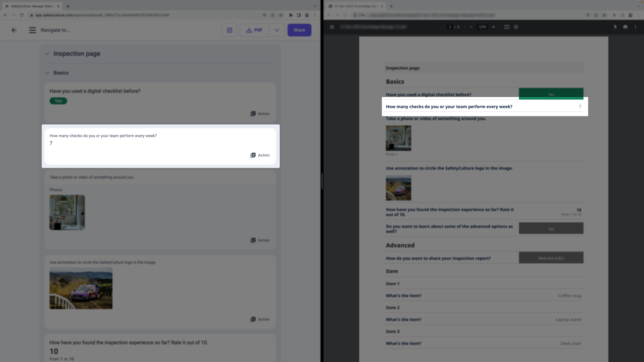Viewport: 644px width, 362px height.
Task: Toggle the PDF sidebar menu icon
Action: 332,27
